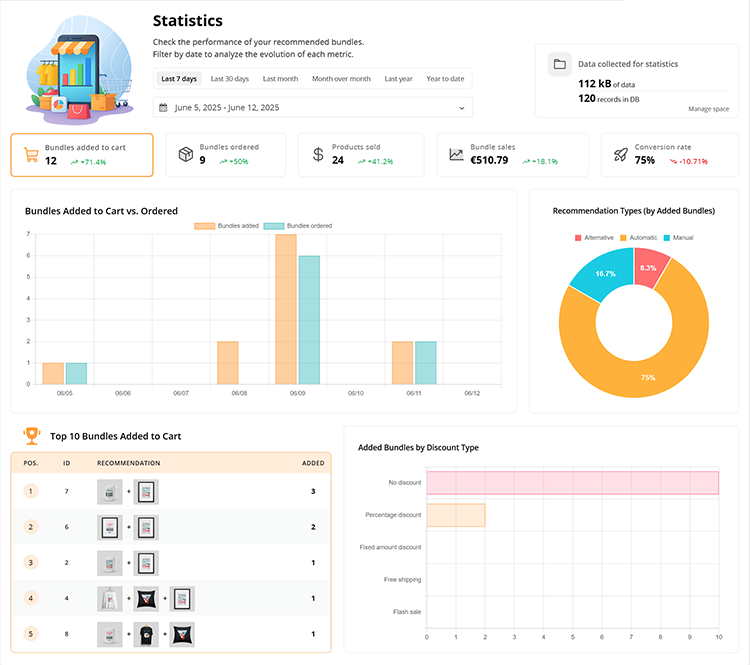Click the 16.7% Manual donut segment
750x665 pixels.
[605, 274]
